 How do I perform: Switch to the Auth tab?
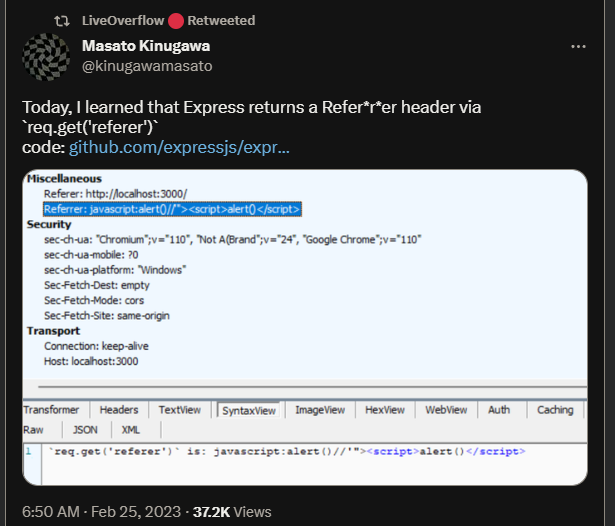[x=499, y=410]
